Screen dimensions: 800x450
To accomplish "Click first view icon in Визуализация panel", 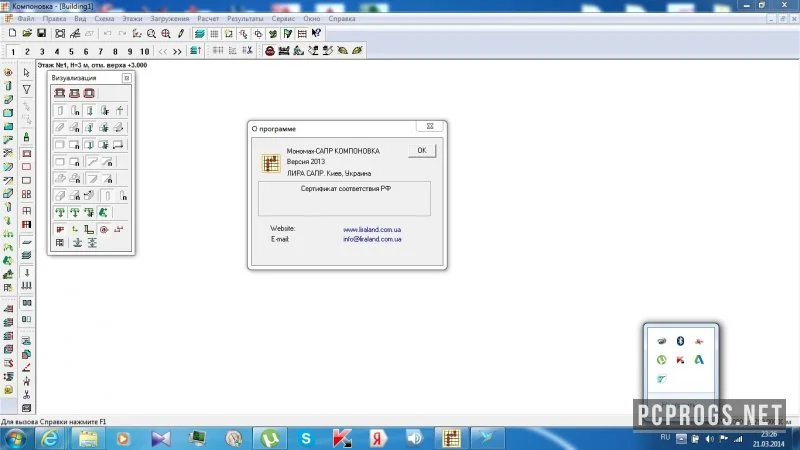I will tap(60, 93).
